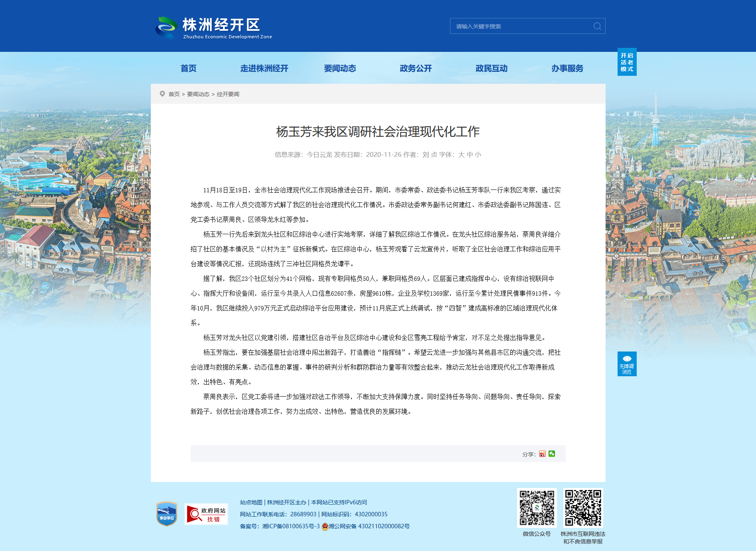Click the search magnifier icon

597,26
